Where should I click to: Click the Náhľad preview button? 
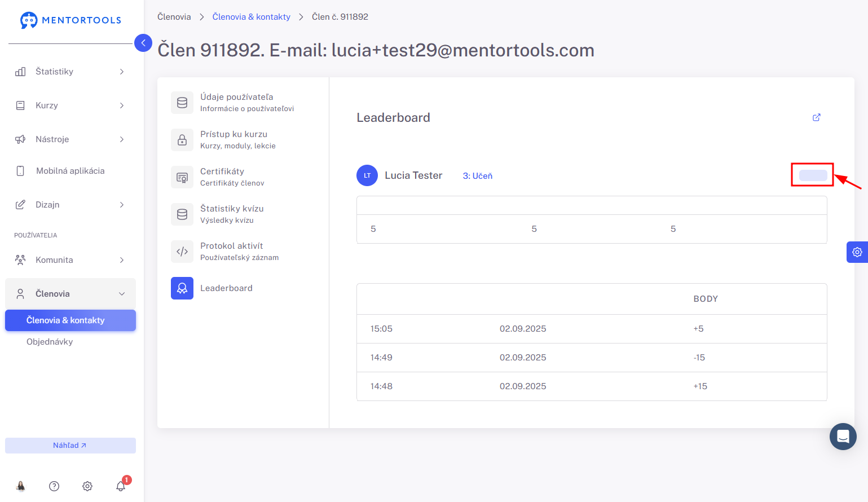pyautogui.click(x=70, y=446)
